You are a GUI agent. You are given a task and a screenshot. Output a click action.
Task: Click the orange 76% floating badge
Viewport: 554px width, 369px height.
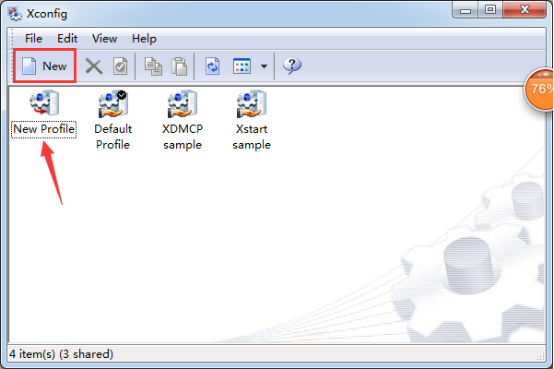[x=539, y=89]
